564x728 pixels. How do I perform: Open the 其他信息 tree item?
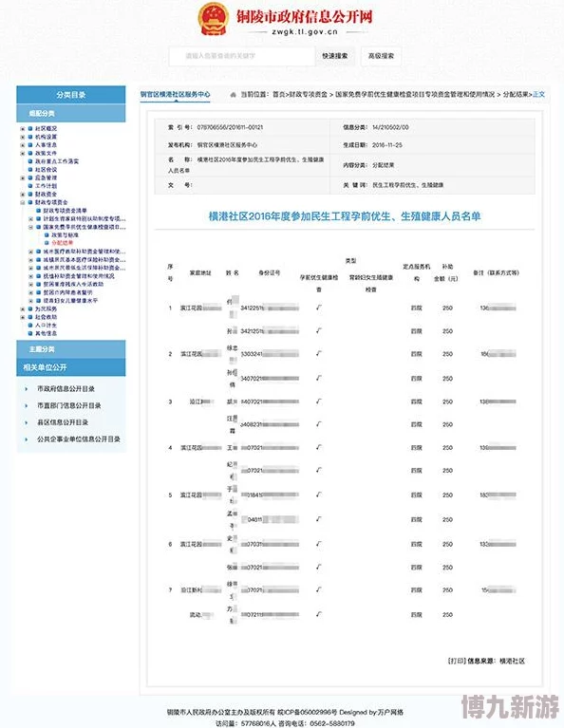click(46, 333)
